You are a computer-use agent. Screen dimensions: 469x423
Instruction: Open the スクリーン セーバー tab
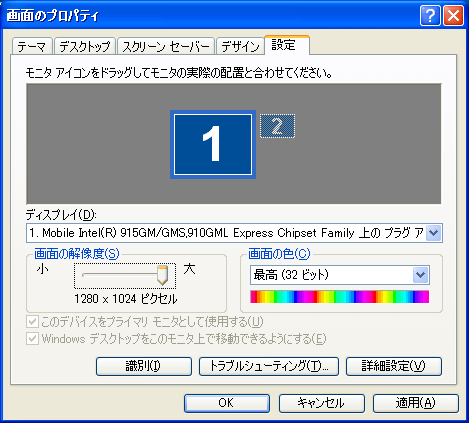(x=166, y=46)
